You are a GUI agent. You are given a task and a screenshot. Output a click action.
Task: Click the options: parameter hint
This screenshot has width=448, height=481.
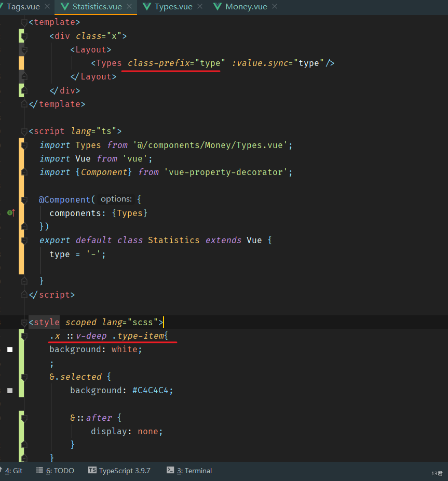(x=116, y=199)
